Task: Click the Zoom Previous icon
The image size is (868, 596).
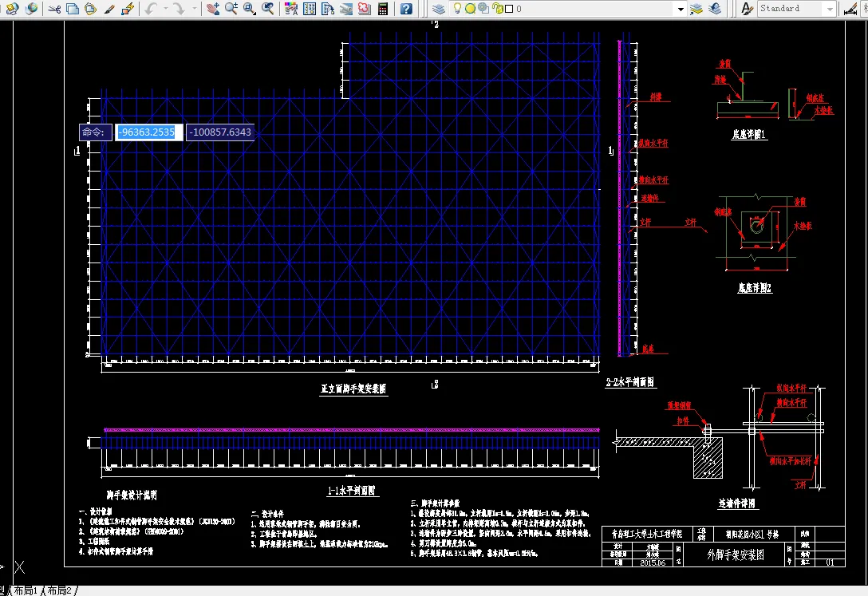Action: pyautogui.click(x=268, y=8)
